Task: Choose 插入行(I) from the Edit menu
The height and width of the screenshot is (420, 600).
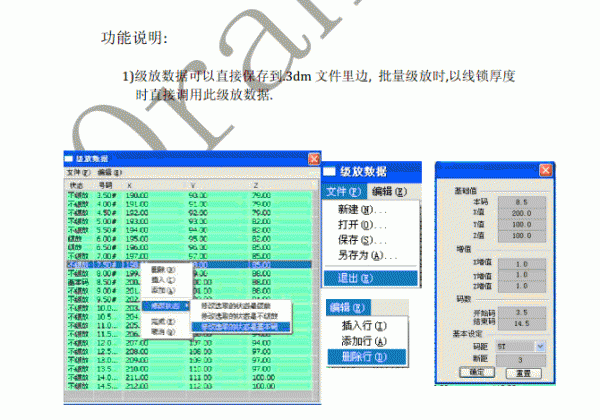Action: 364,326
